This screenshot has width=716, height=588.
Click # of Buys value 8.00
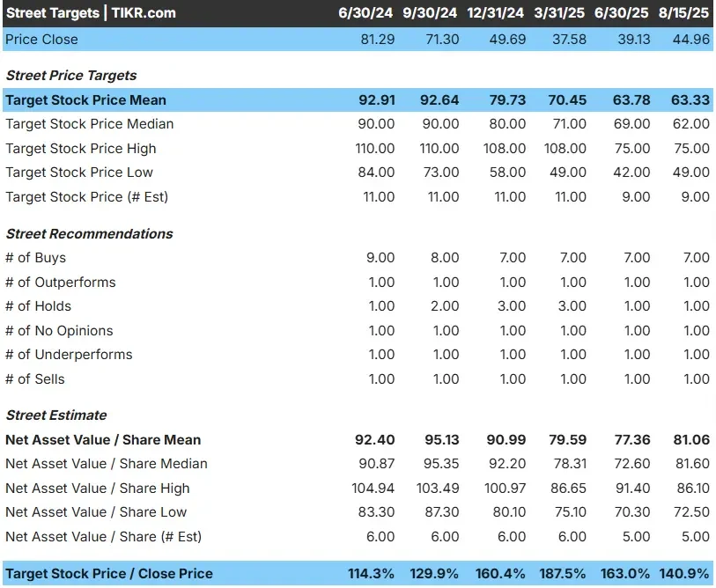[x=445, y=258]
